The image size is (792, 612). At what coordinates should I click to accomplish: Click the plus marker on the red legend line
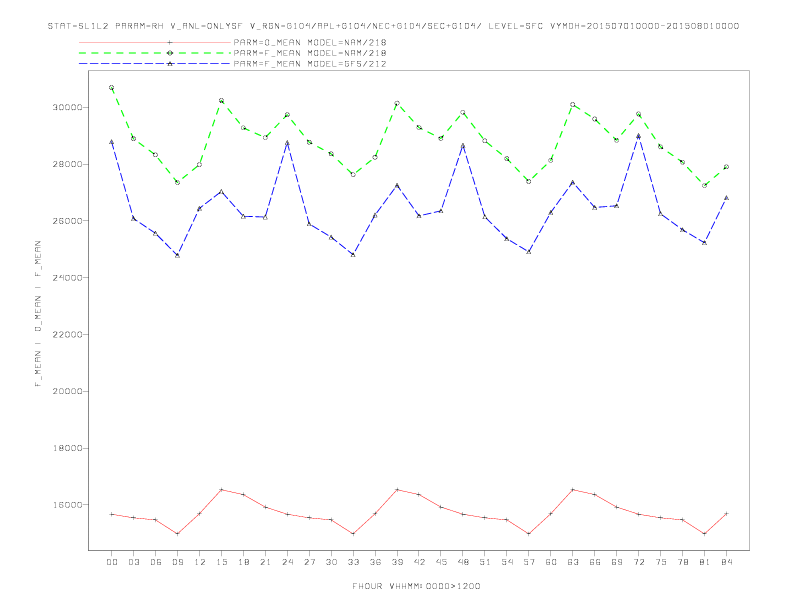(x=170, y=42)
